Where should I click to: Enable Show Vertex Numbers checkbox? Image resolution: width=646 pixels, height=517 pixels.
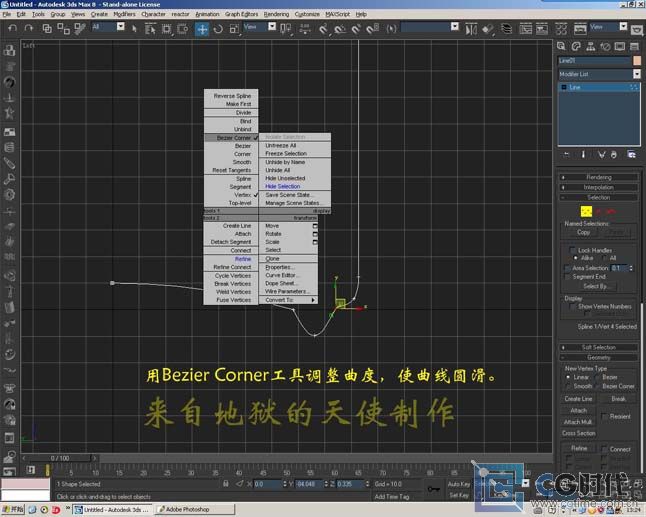572,306
